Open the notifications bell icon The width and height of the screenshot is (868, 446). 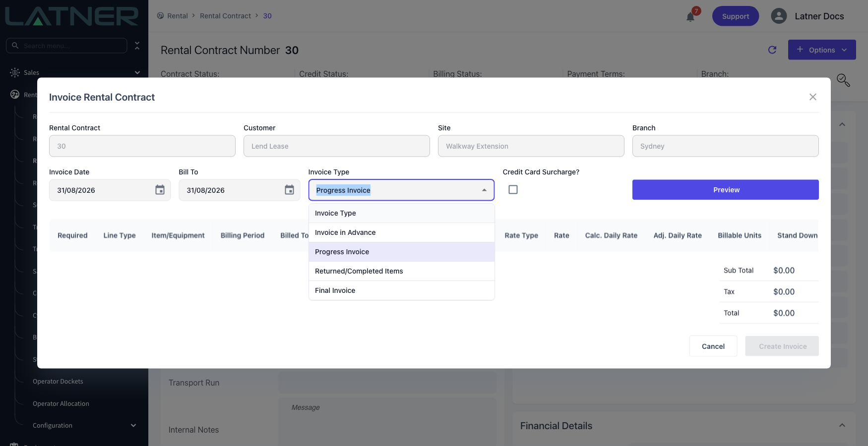(x=690, y=17)
